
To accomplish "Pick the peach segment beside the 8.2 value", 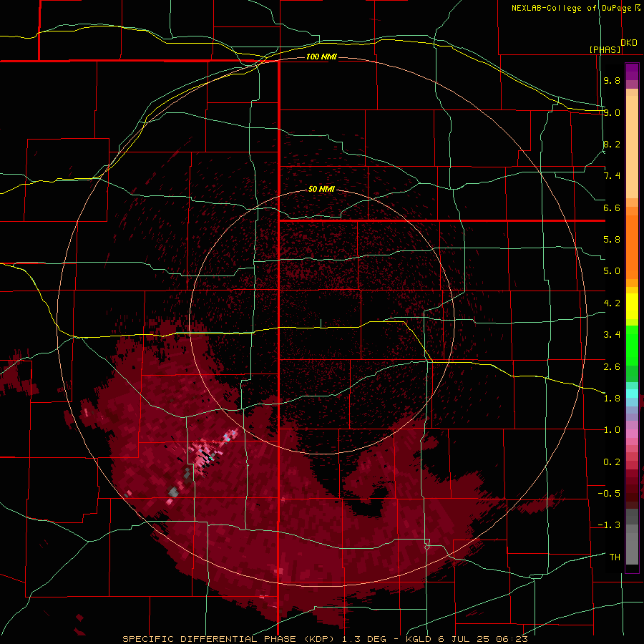I will tap(632, 147).
